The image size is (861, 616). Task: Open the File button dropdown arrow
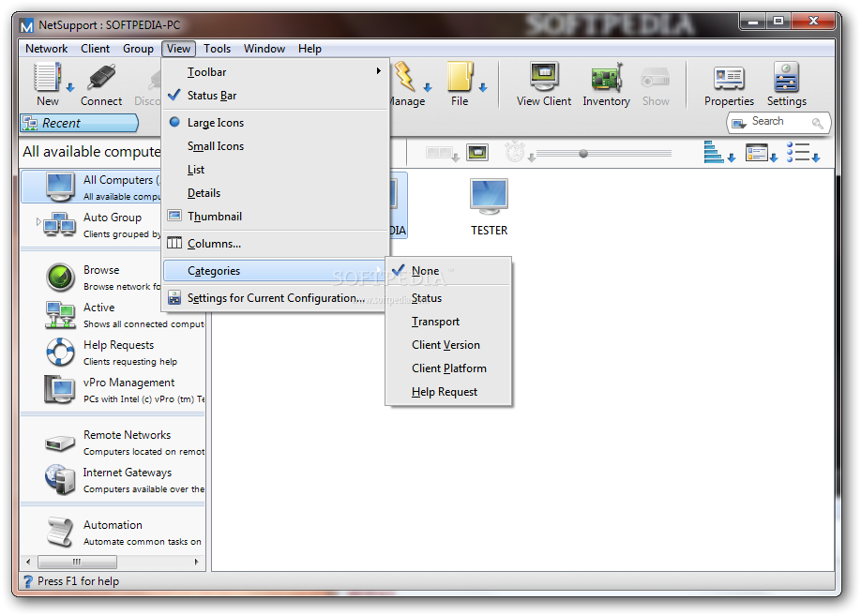pos(483,87)
